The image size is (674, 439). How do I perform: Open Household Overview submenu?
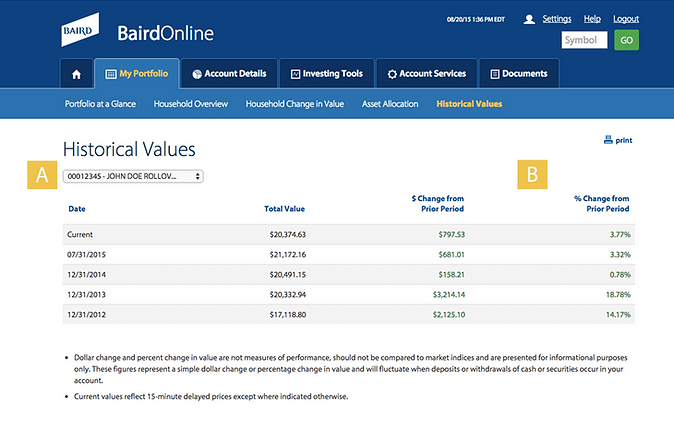(x=191, y=104)
